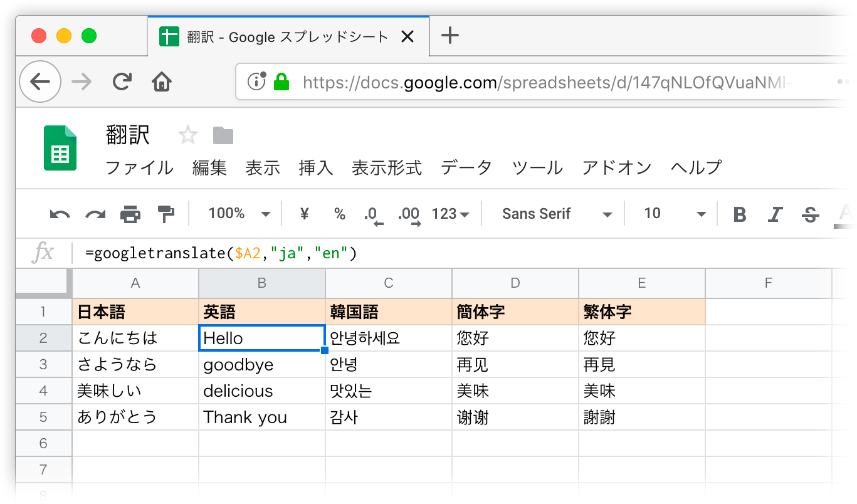Toggle bold formatting
The width and height of the screenshot is (857, 504).
click(x=740, y=214)
